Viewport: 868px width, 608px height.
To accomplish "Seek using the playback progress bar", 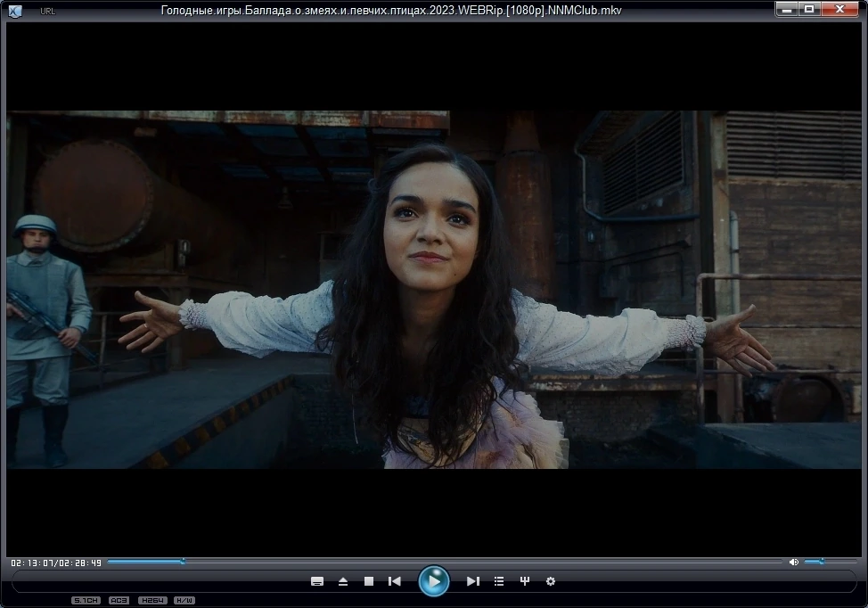I will (445, 562).
